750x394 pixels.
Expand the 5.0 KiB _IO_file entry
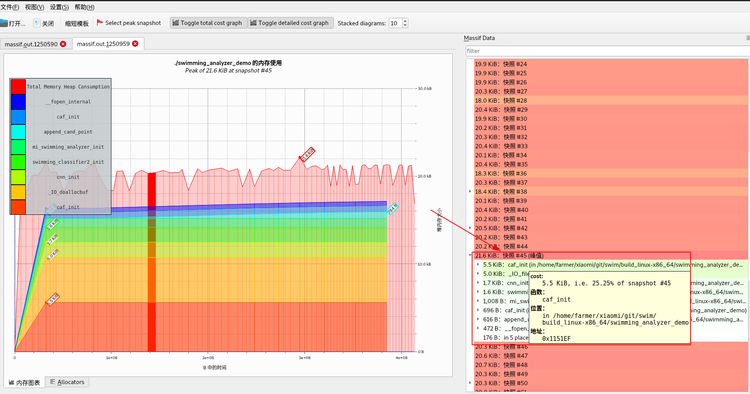click(478, 274)
